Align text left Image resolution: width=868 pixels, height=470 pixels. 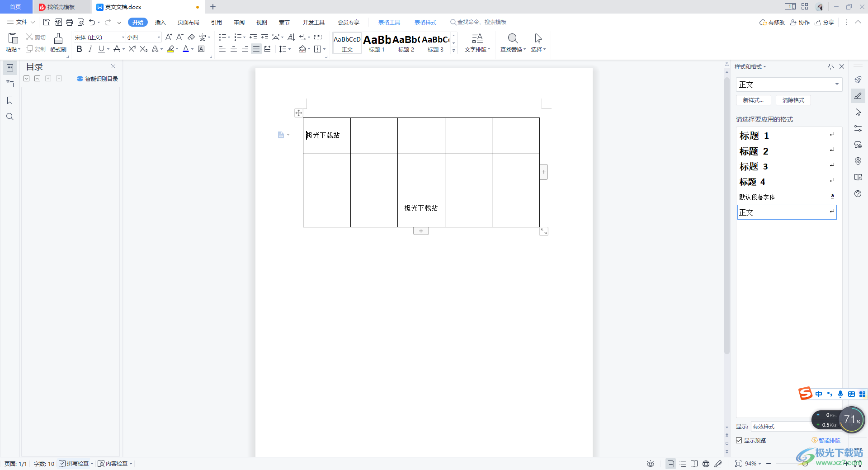pos(222,49)
